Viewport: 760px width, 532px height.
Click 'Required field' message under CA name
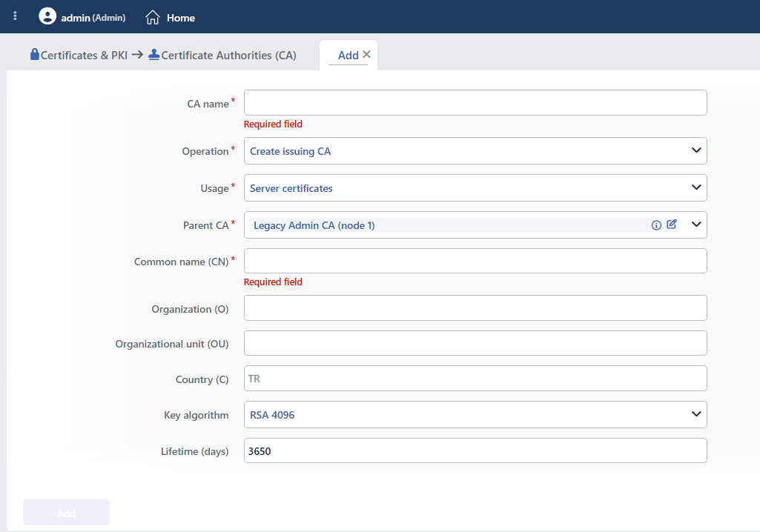pos(273,124)
